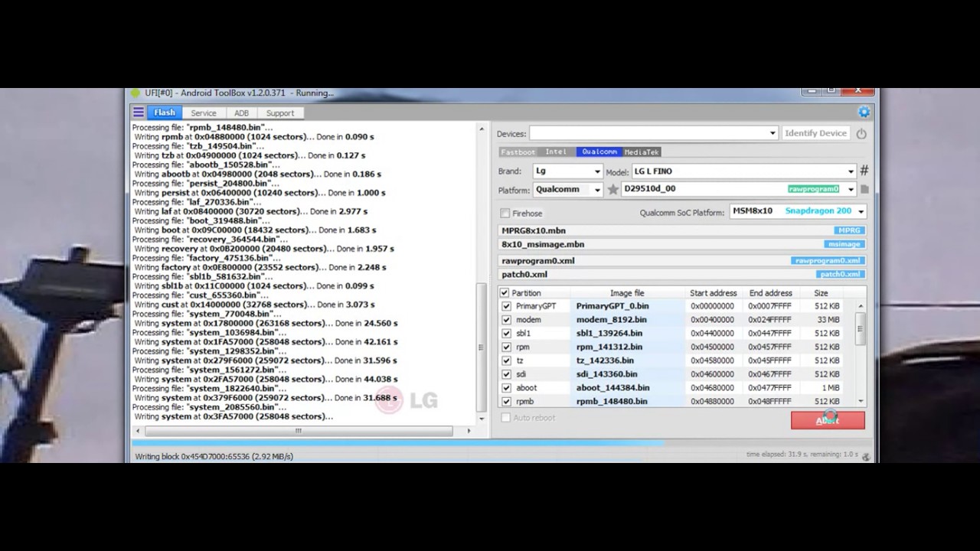Toggle the select-all Partition header checkbox
This screenshot has width=980, height=551.
(504, 293)
